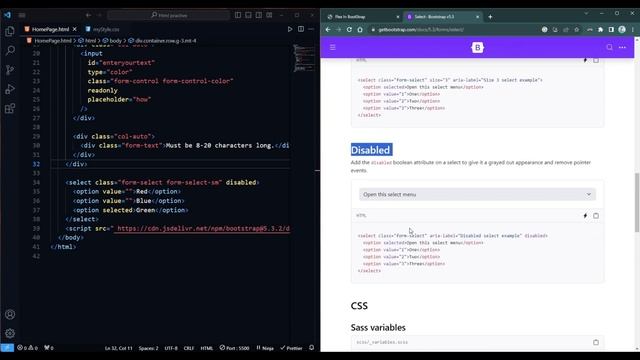This screenshot has height=360, width=640.
Task: Open the Source Control view
Action: pos(10,70)
